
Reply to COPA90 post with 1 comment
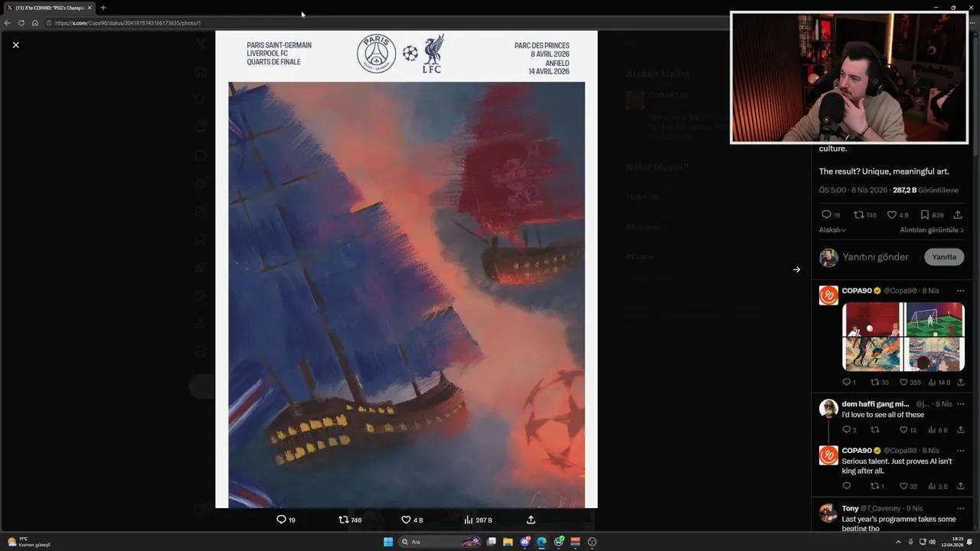click(x=846, y=382)
